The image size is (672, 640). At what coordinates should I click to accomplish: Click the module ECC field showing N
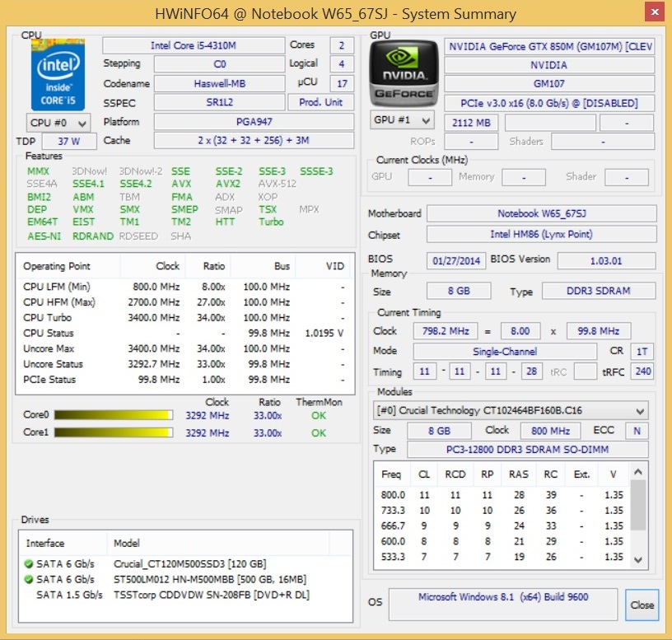pyautogui.click(x=637, y=431)
